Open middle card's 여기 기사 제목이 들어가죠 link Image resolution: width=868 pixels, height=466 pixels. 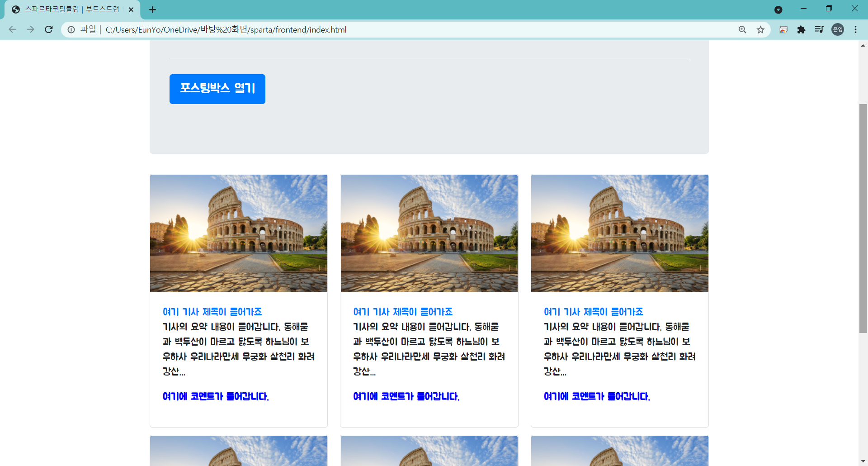(403, 312)
